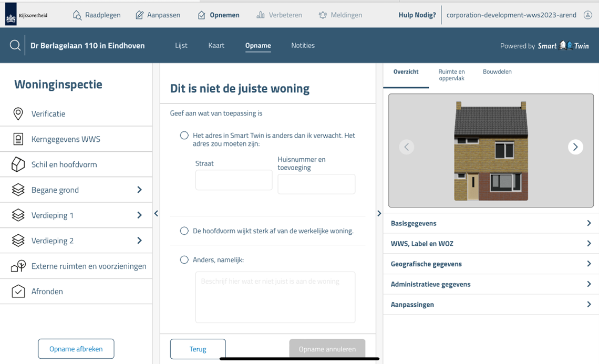
Task: Expand the Begane grond section
Action: pos(139,190)
